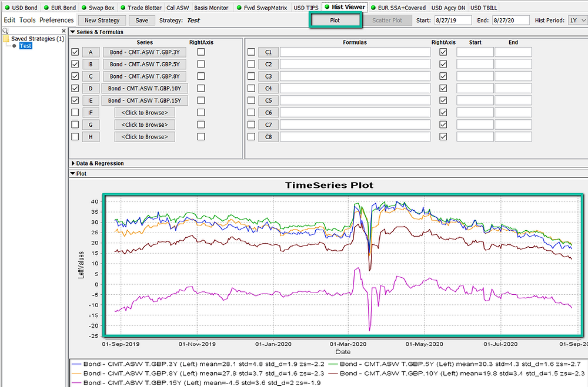
Task: Click the Bond - CMT.ASW T.GBP.3Y series button
Action: coord(145,52)
